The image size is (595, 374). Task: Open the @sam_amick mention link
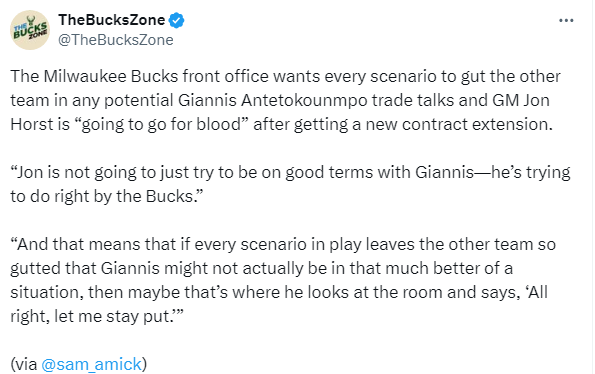[91, 364]
